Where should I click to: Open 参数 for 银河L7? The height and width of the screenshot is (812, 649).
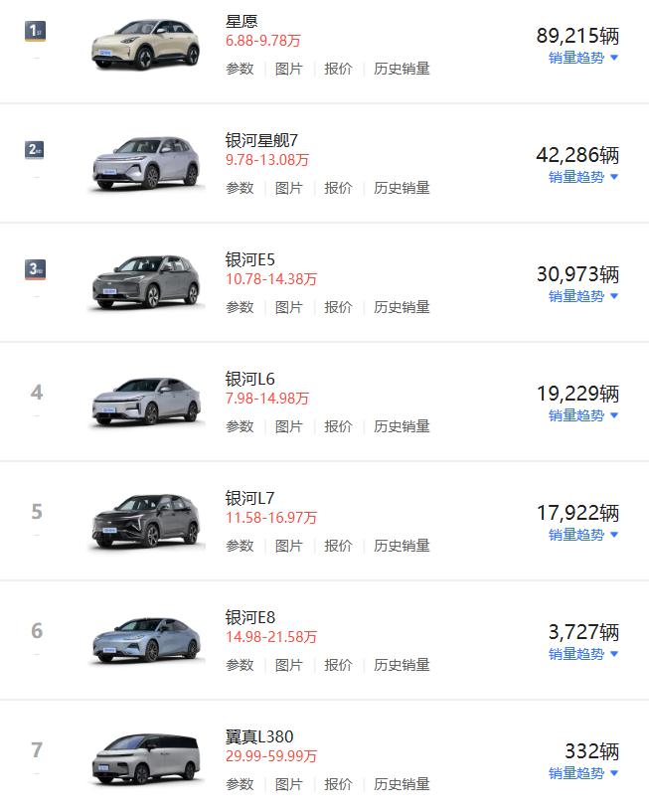(x=240, y=546)
